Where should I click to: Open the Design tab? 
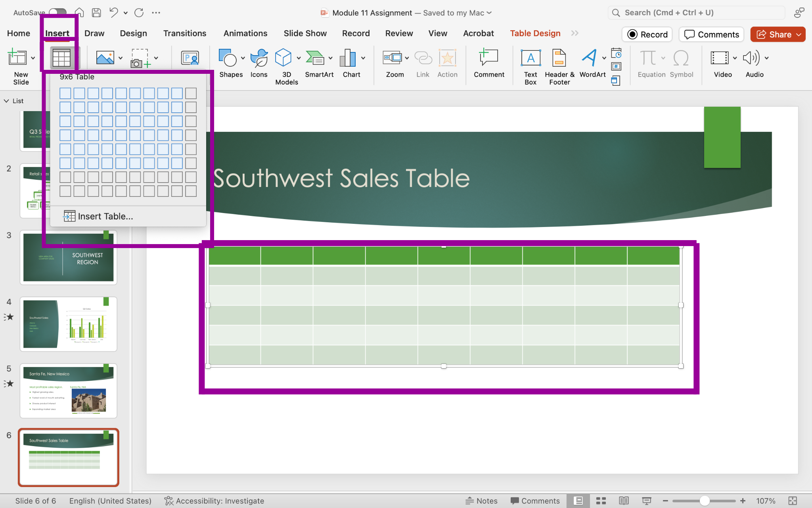click(134, 33)
